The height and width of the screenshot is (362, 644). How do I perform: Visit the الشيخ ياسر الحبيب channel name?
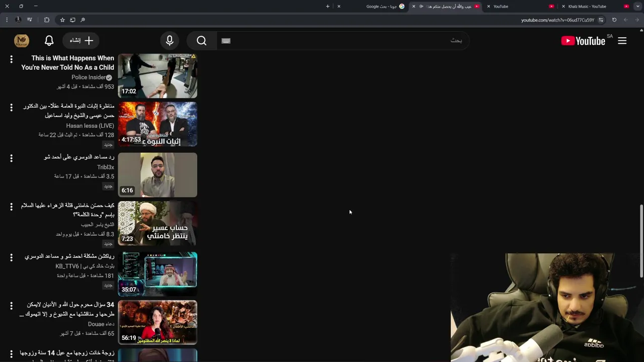98,225
